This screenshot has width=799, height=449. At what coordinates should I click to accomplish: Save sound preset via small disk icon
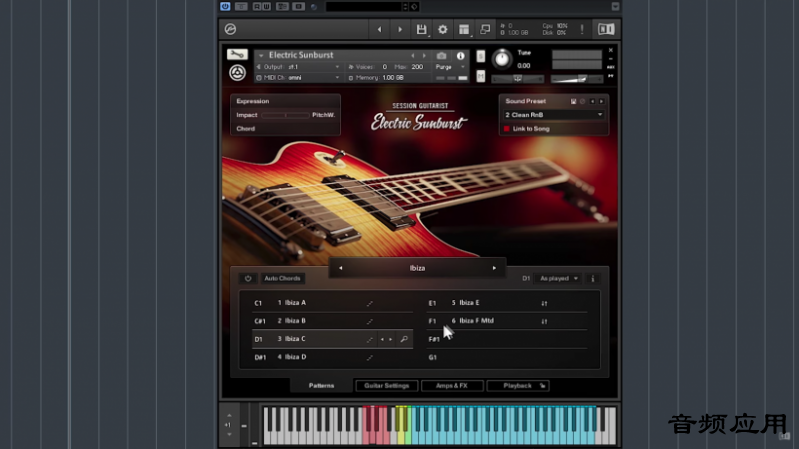573,101
